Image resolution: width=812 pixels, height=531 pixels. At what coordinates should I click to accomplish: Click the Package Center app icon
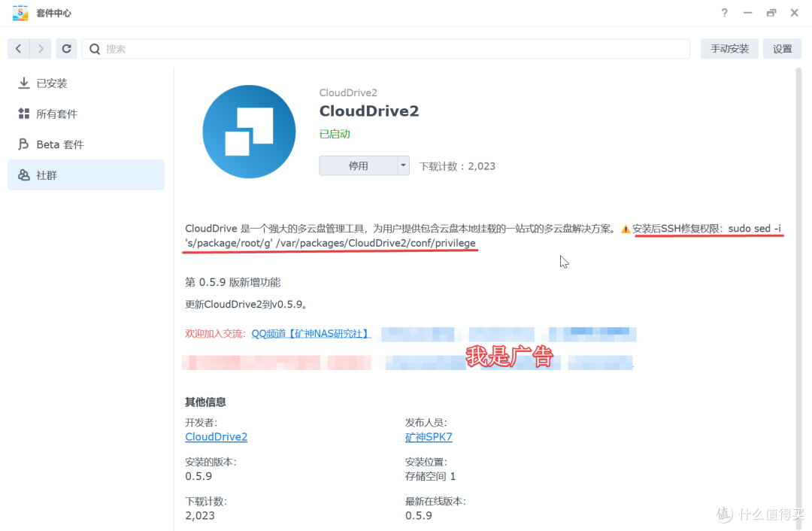[20, 13]
